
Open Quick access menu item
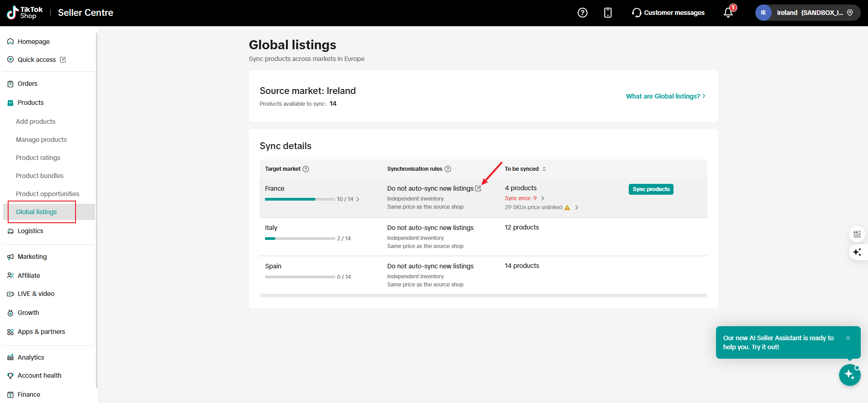[37, 60]
